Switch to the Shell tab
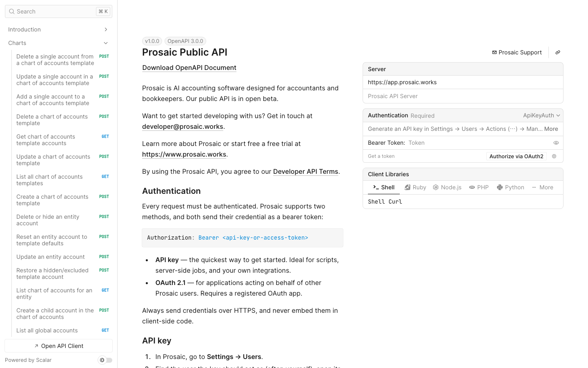The image size is (588, 368). [x=384, y=187]
